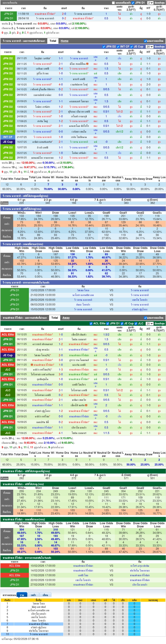Click red card icon in the 30/09/25 ACL Elite row
This screenshot has width=166, height=644.
[x=86, y=405]
